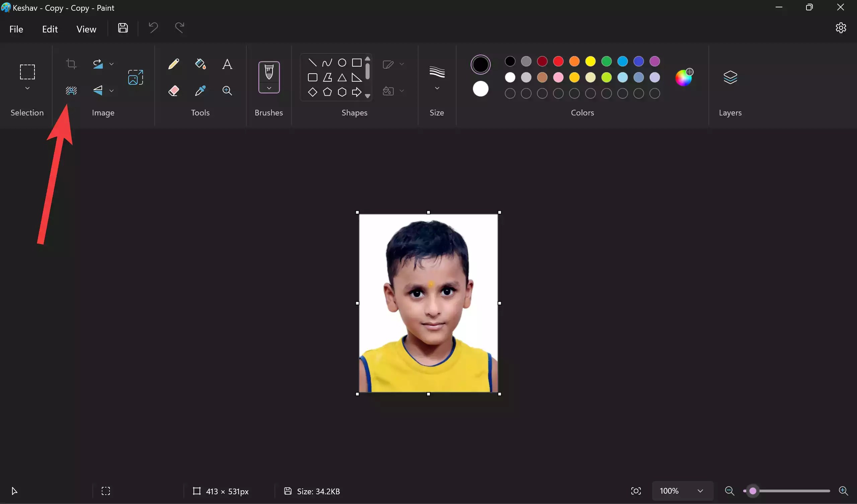The width and height of the screenshot is (857, 504).
Task: Open the Rotate options dropdown
Action: point(111,64)
